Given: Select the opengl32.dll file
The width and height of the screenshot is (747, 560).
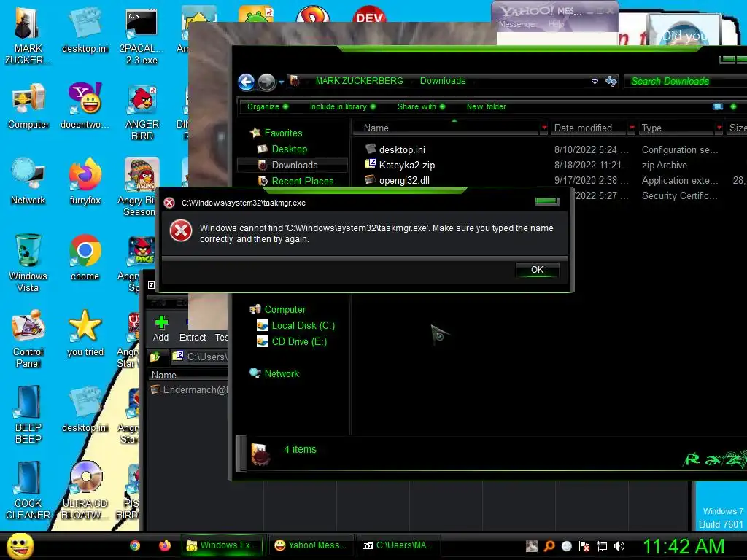Looking at the screenshot, I should point(404,181).
